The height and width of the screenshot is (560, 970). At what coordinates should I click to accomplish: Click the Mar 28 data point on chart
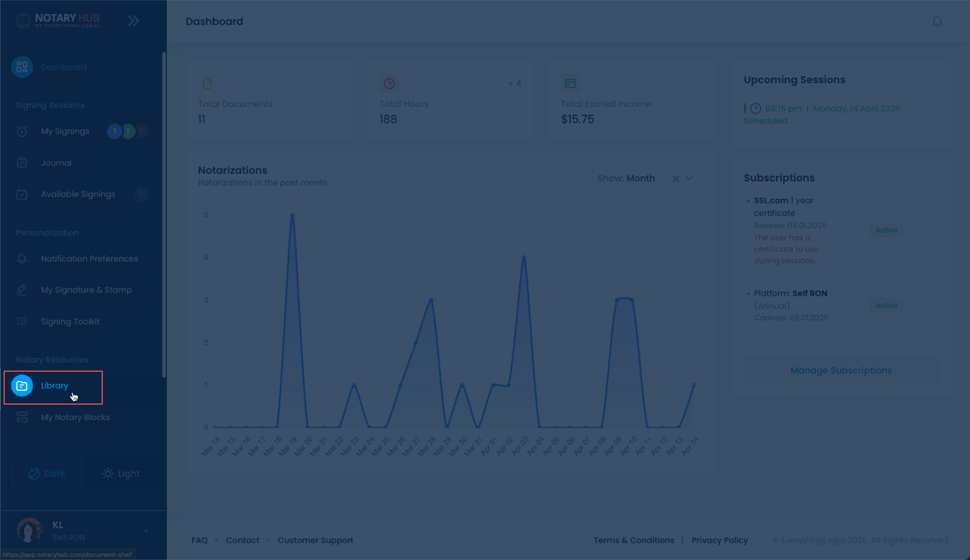click(431, 300)
